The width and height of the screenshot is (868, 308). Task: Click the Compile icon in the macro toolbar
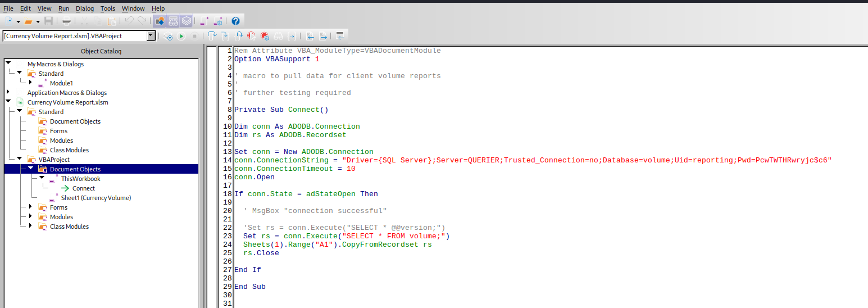coord(167,36)
